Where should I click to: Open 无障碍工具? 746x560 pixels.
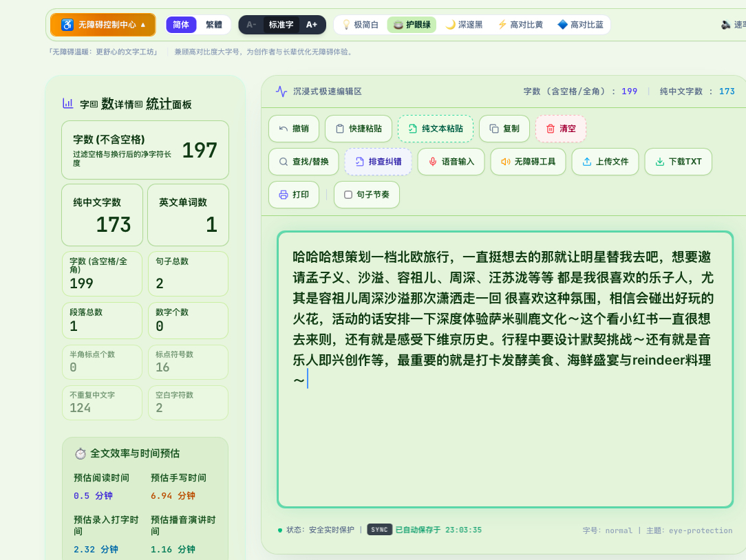[x=528, y=162]
